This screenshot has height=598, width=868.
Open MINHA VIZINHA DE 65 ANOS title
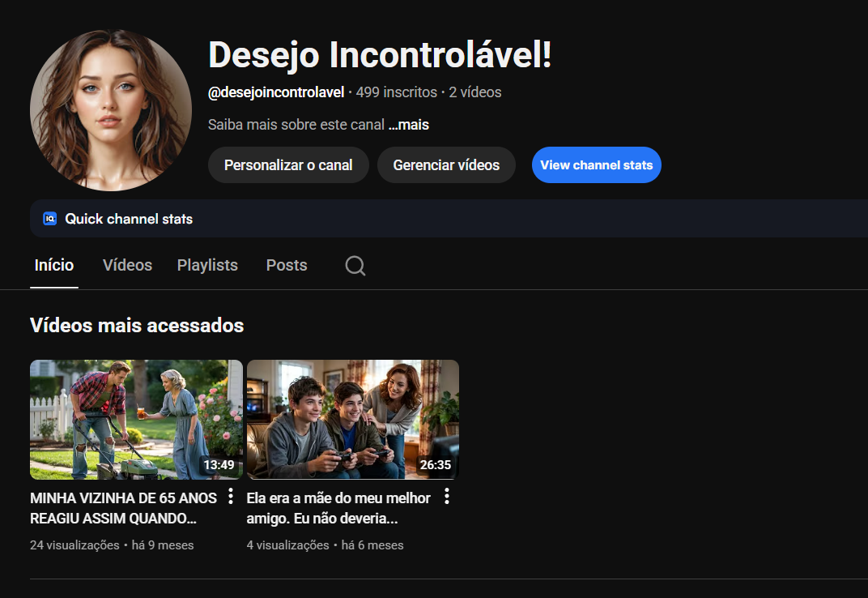123,508
